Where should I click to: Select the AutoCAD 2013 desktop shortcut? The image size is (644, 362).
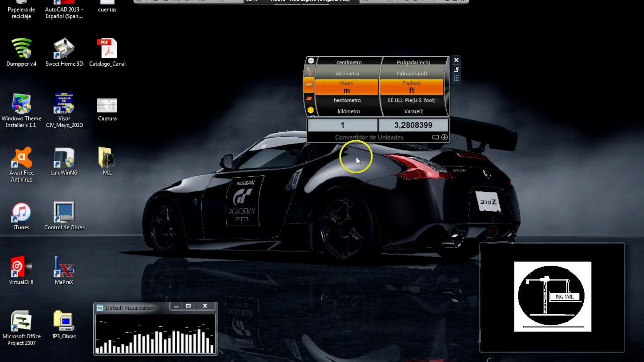click(x=64, y=10)
